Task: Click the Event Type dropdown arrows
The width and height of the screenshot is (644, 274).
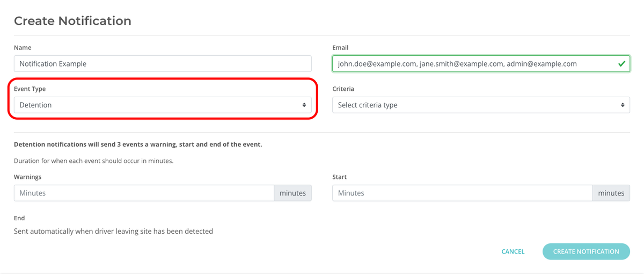Action: tap(304, 105)
